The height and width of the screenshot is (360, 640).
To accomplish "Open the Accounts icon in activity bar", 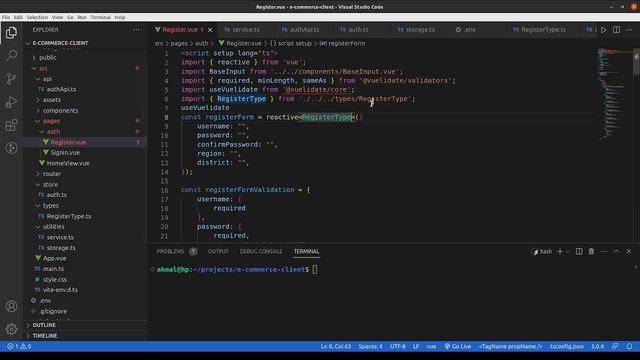I will click(x=11, y=306).
